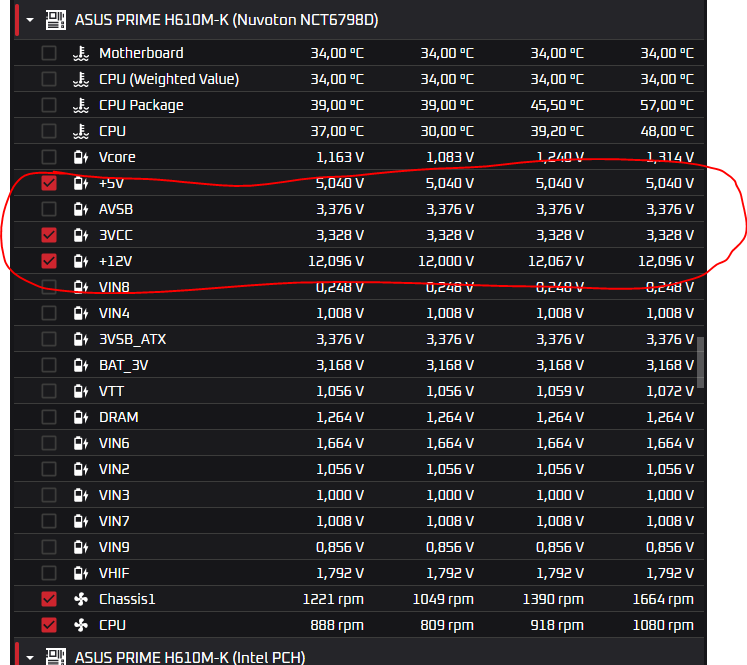Enable the Motherboard temperature checkbox

(x=49, y=53)
